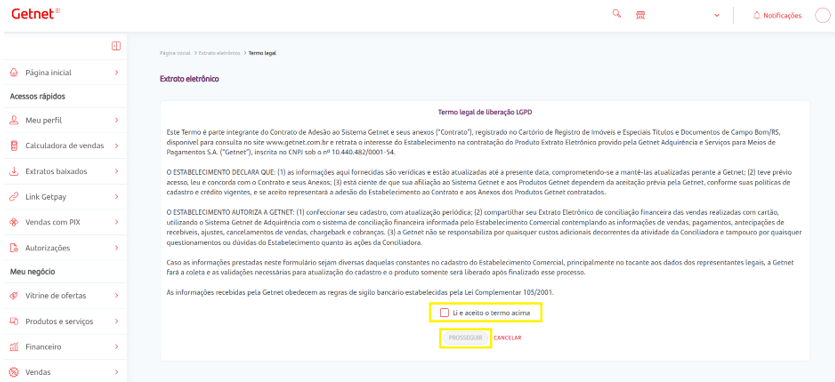Click the Página inicial home icon
Viewport: 835px width, 382px height.
point(14,72)
